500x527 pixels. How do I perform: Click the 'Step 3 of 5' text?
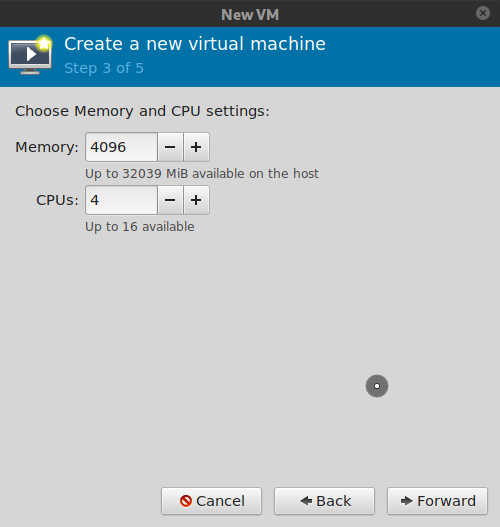(104, 68)
